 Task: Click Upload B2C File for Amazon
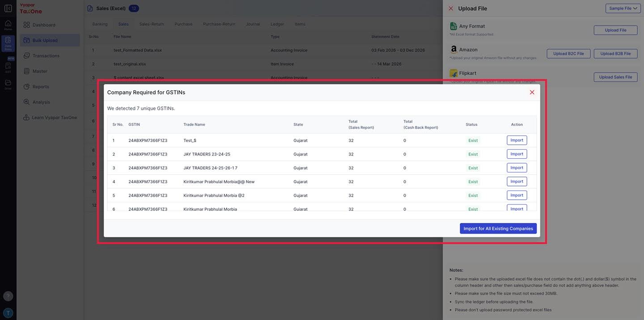[568, 54]
